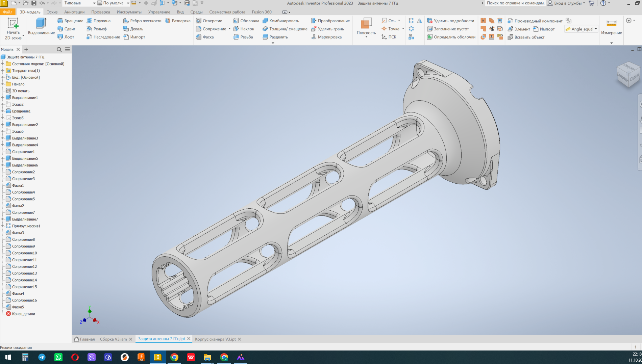Search the model browser

(59, 49)
